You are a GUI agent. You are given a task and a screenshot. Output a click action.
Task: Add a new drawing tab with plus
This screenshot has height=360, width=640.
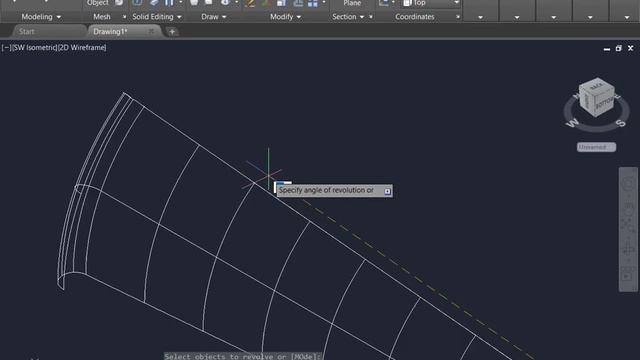point(172,32)
